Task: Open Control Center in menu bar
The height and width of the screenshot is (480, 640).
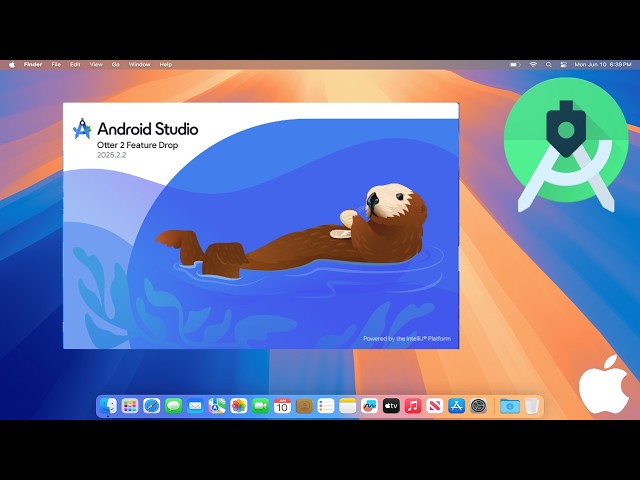Action: pos(564,64)
